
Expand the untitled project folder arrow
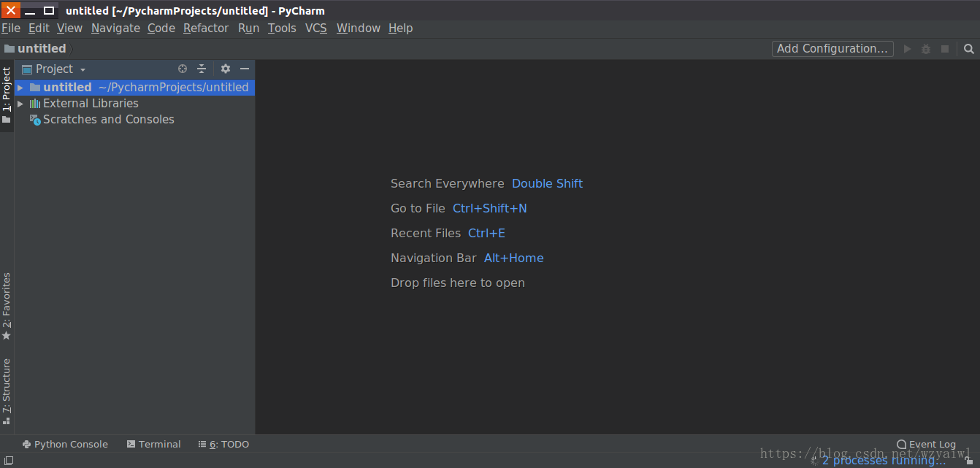click(x=20, y=87)
